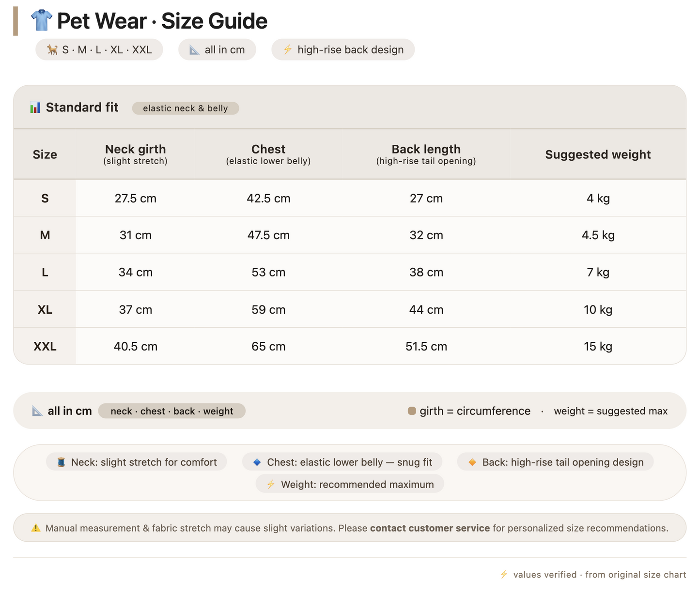Viewport: 700px width, 595px height.
Task: Click the bar chart icon beside Standard fit
Action: click(35, 107)
